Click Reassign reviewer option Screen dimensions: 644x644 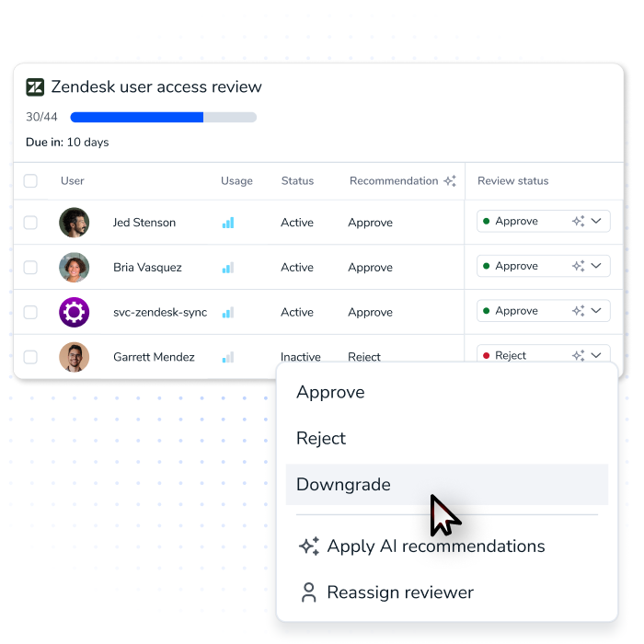[x=399, y=592]
